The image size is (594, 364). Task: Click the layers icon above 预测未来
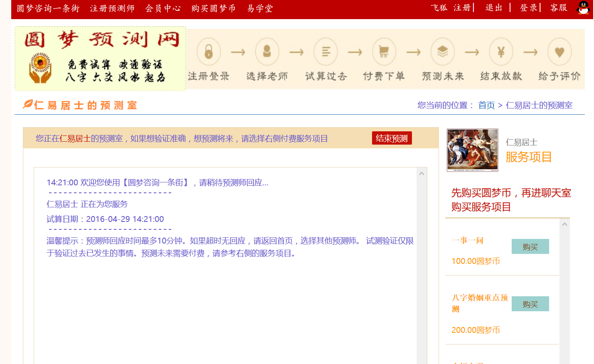point(443,52)
